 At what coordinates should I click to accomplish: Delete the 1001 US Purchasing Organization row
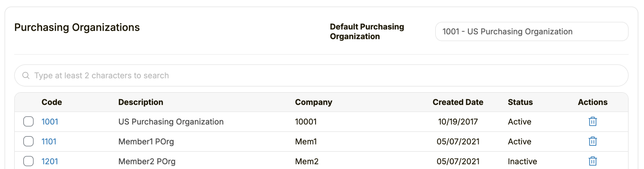[592, 121]
